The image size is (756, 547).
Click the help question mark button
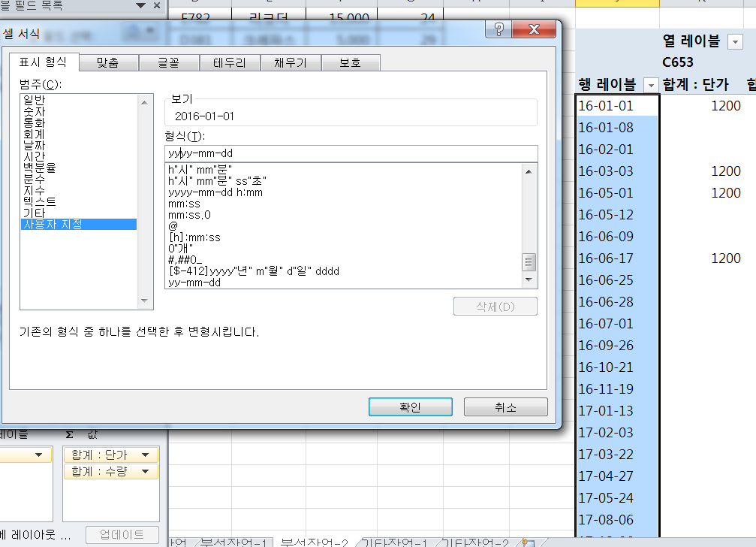[498, 30]
